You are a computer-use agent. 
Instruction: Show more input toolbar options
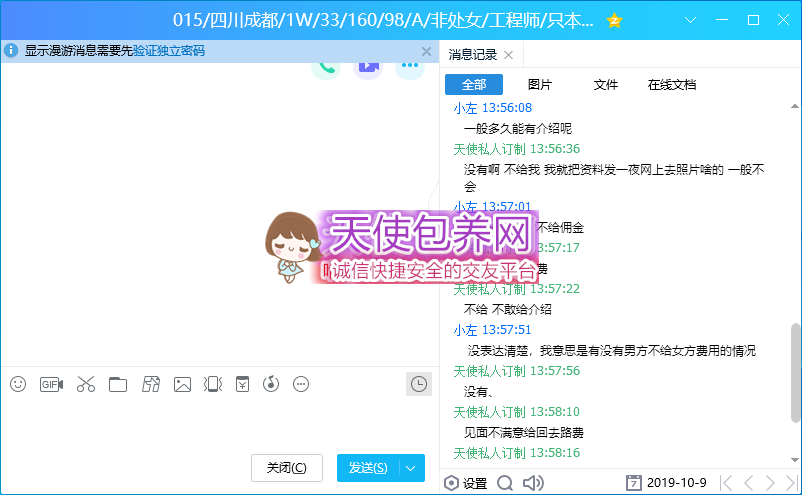coord(301,384)
